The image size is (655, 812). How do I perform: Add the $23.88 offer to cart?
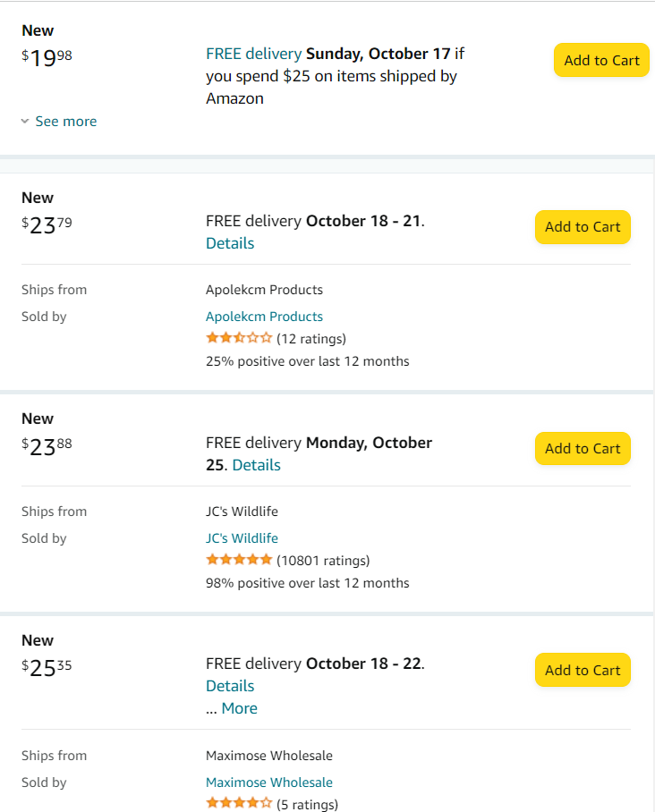(583, 448)
